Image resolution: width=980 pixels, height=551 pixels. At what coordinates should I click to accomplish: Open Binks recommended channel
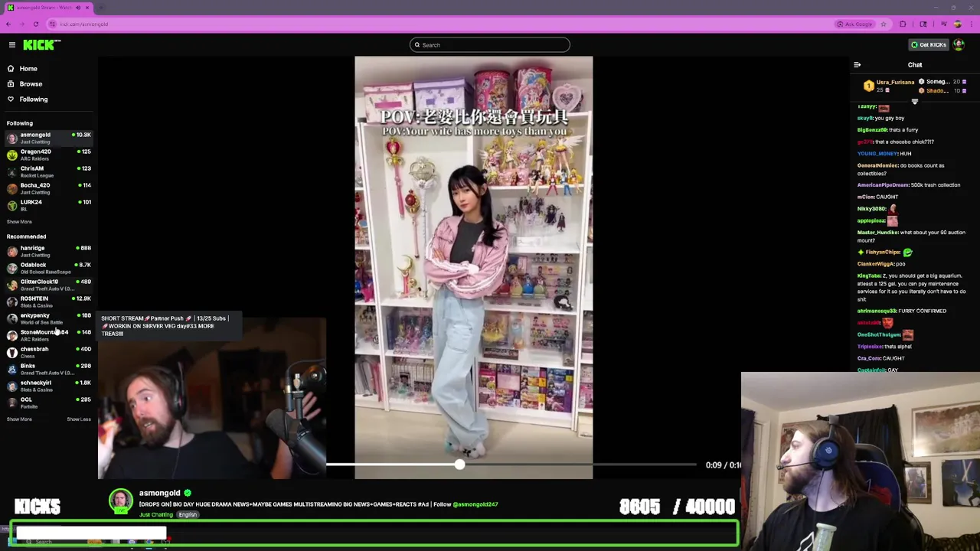pyautogui.click(x=48, y=369)
